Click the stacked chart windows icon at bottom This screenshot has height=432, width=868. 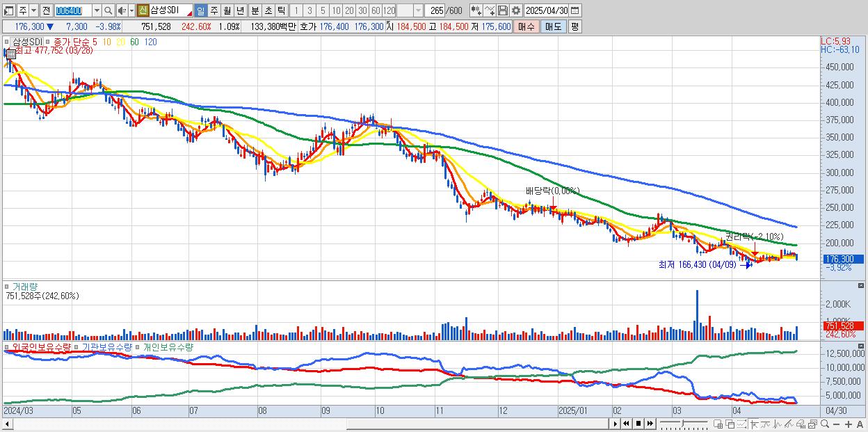tap(812, 424)
